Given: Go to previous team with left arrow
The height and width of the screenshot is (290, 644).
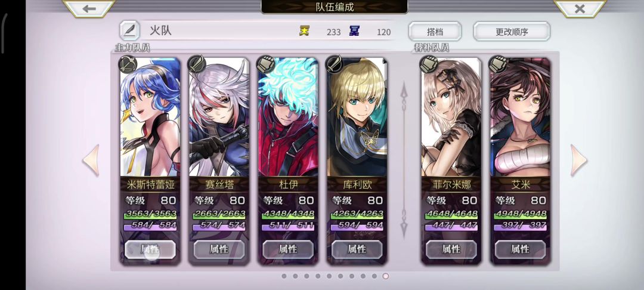Looking at the screenshot, I should [91, 160].
